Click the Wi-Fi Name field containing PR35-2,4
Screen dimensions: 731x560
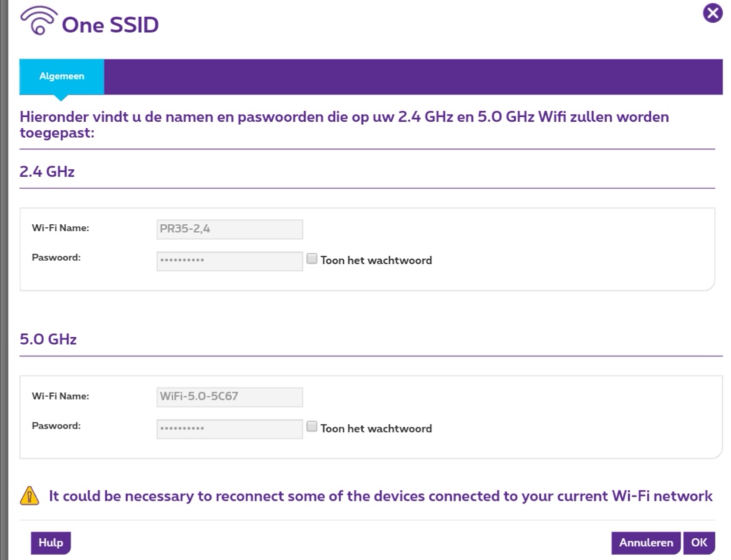(229, 229)
